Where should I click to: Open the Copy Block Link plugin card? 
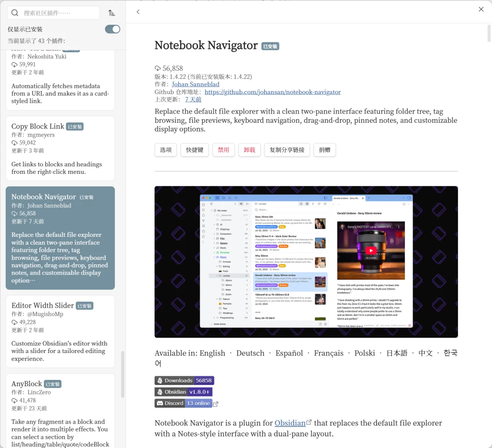click(60, 148)
